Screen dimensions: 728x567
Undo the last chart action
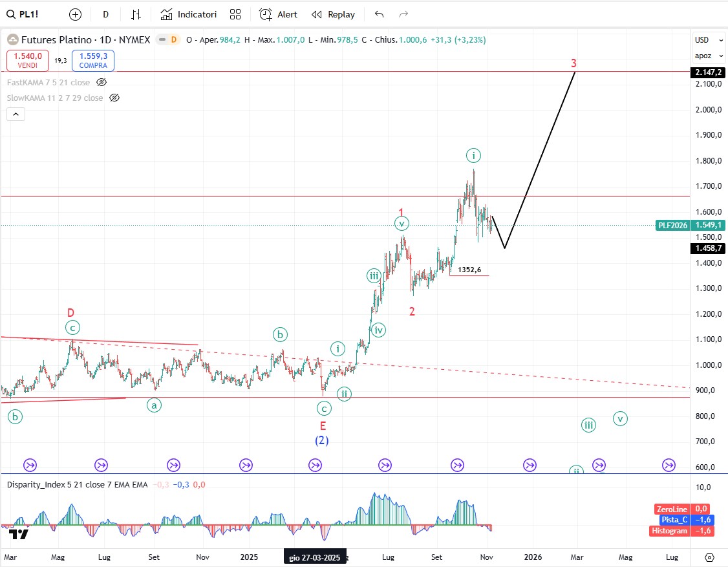coord(380,14)
